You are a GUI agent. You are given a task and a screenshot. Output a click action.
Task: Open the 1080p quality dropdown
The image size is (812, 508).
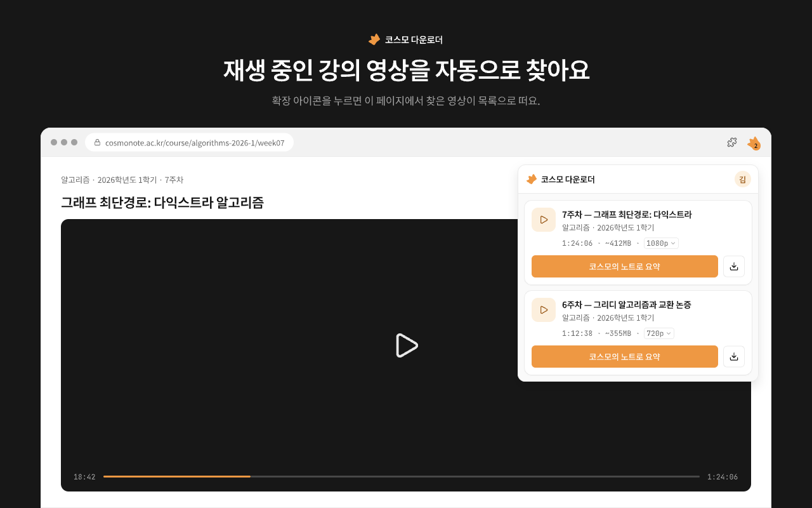(x=661, y=243)
